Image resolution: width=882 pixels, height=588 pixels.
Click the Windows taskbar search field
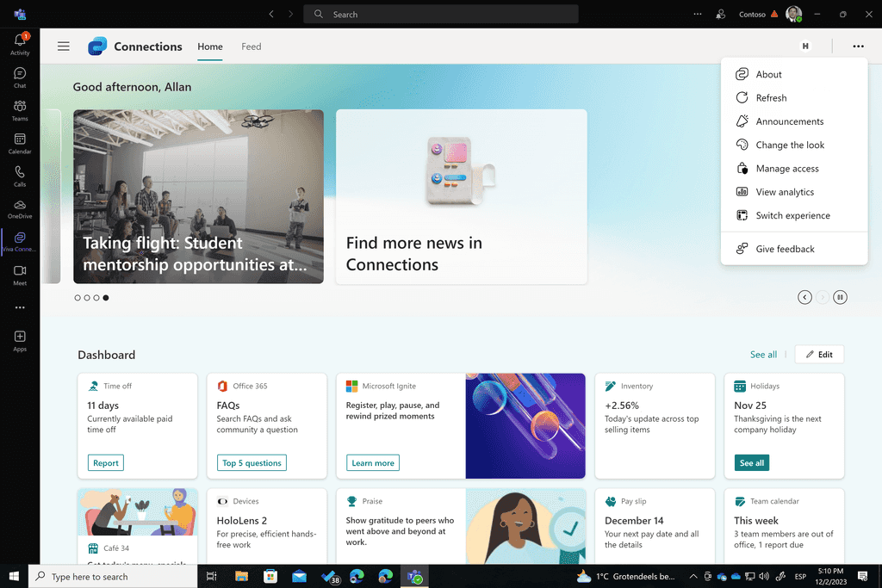tap(113, 576)
